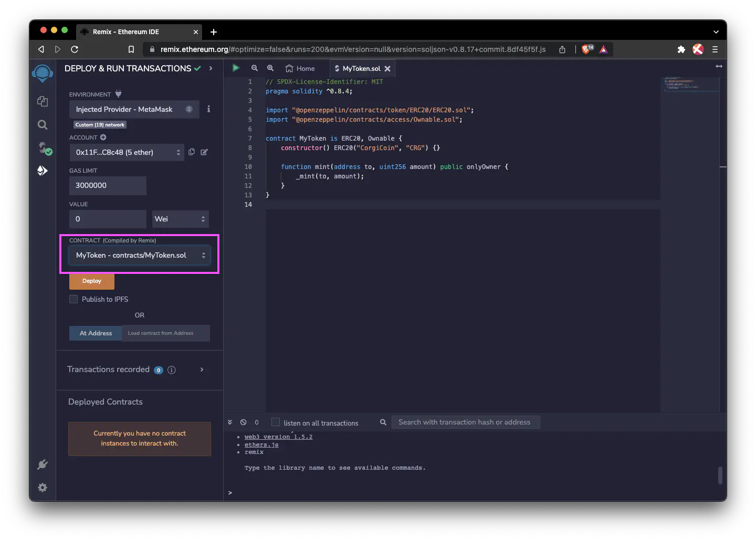Click the green Run script play icon
The height and width of the screenshot is (540, 756).
click(x=236, y=68)
